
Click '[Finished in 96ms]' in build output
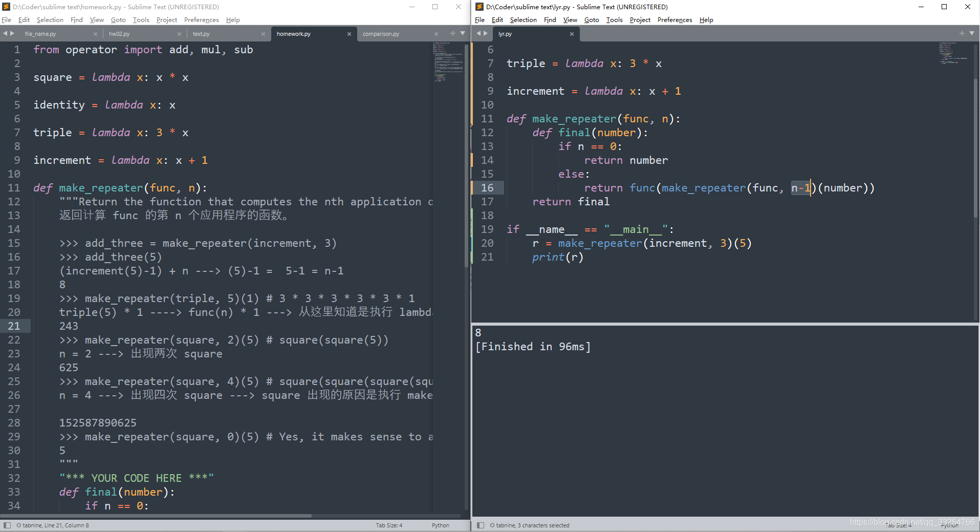tap(533, 347)
